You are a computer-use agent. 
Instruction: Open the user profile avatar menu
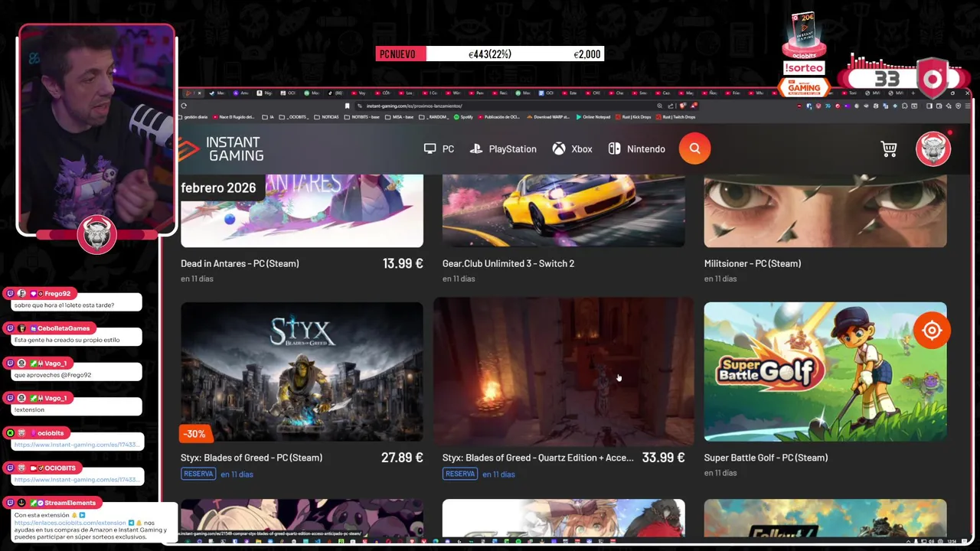(x=933, y=148)
